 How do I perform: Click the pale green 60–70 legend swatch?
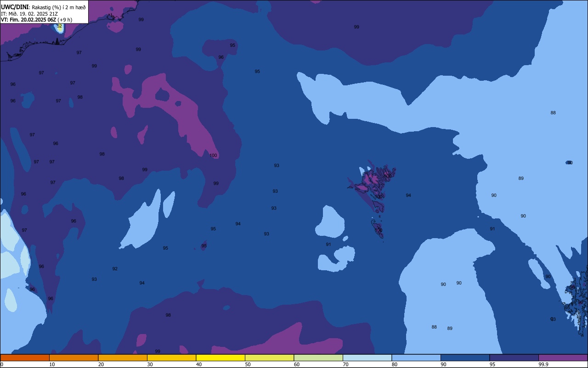click(318, 357)
